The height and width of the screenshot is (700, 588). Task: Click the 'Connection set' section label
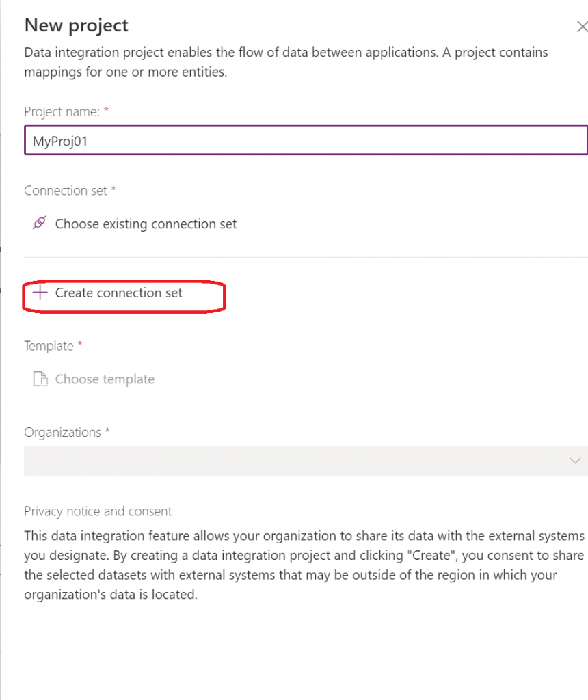pos(66,191)
